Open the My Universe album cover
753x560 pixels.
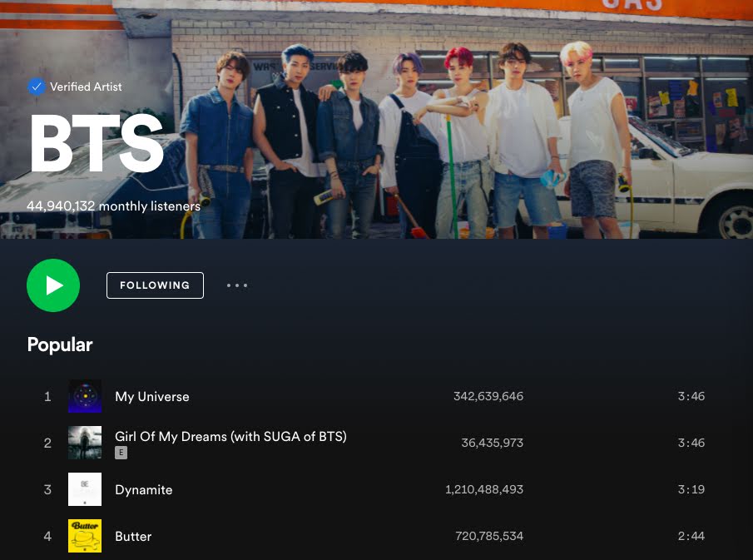tap(85, 396)
